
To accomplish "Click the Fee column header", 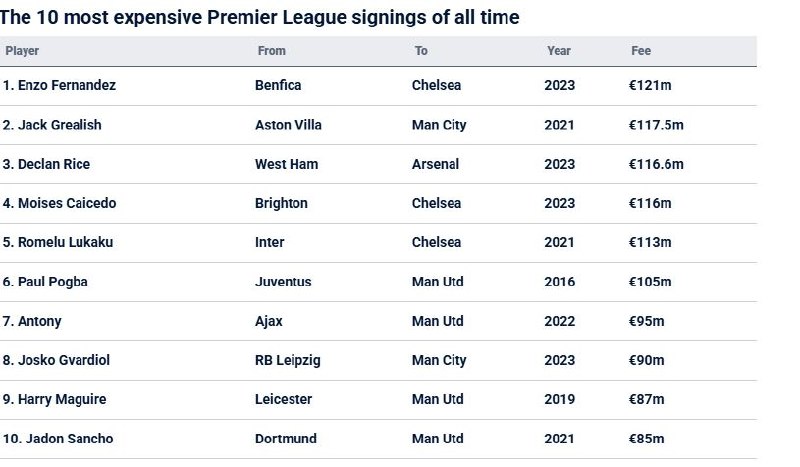I will coord(641,51).
